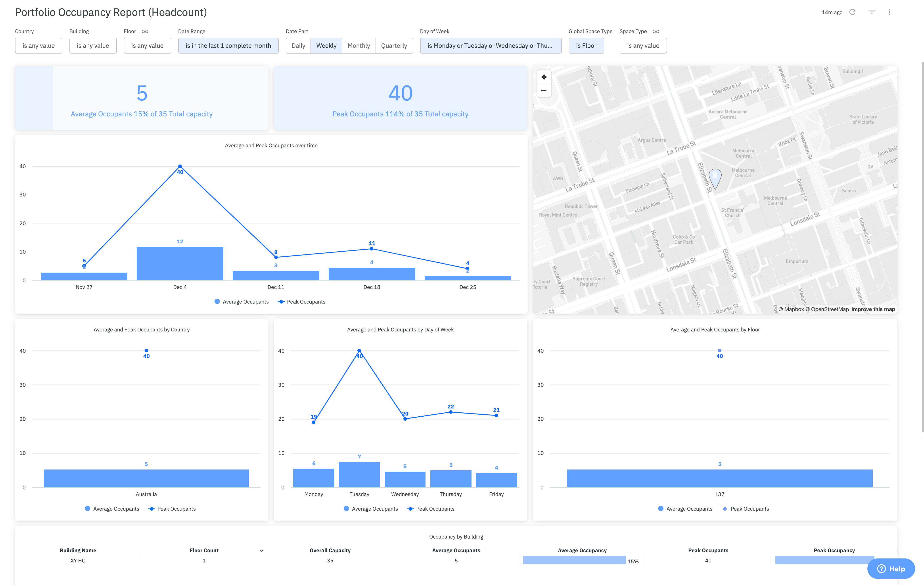
Task: Select the building pin on the map
Action: (715, 179)
